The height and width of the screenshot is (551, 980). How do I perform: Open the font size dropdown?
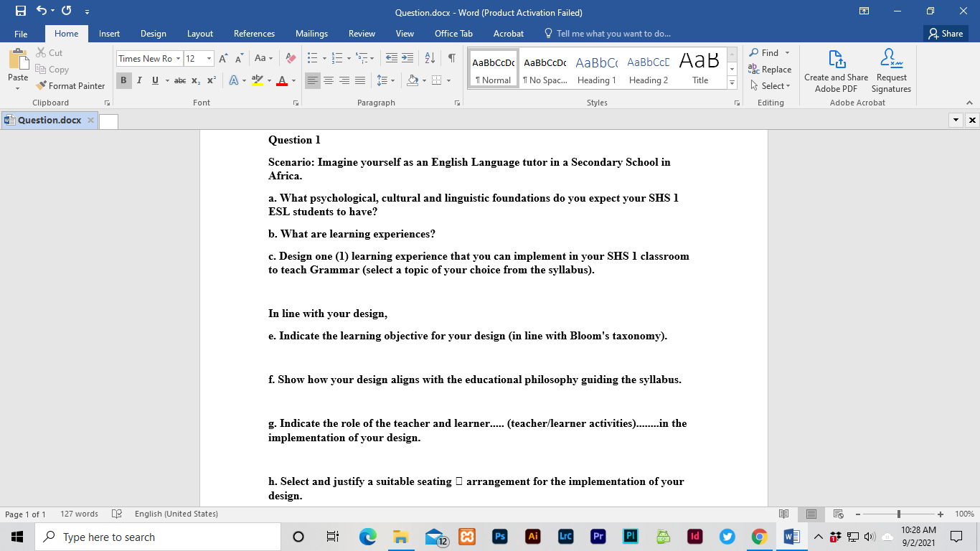[209, 58]
